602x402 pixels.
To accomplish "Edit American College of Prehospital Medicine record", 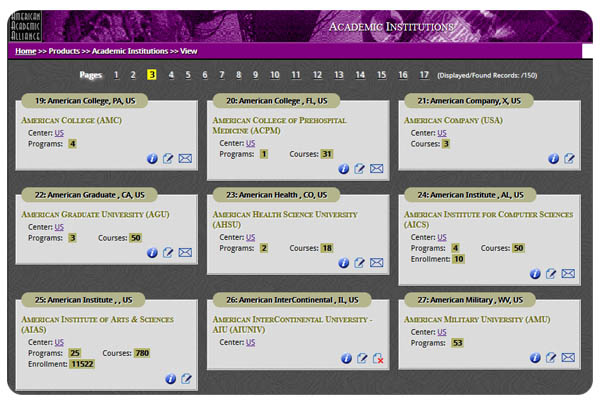I will pyautogui.click(x=359, y=168).
